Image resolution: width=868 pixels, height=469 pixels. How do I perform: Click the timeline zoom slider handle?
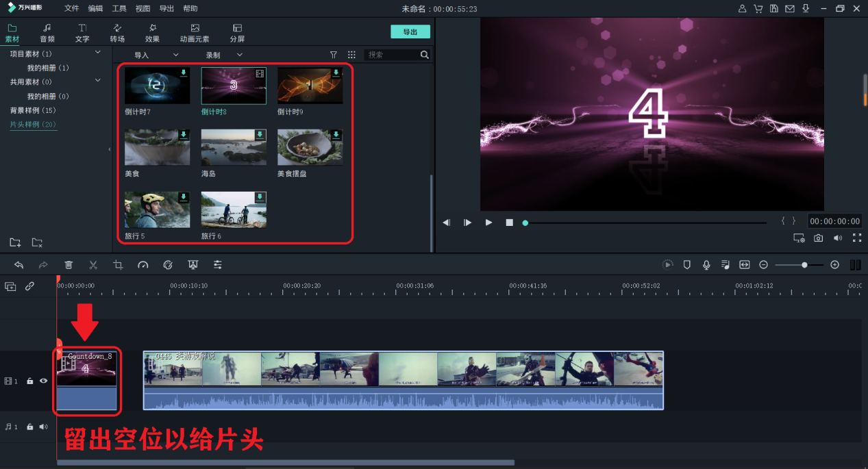(x=804, y=265)
